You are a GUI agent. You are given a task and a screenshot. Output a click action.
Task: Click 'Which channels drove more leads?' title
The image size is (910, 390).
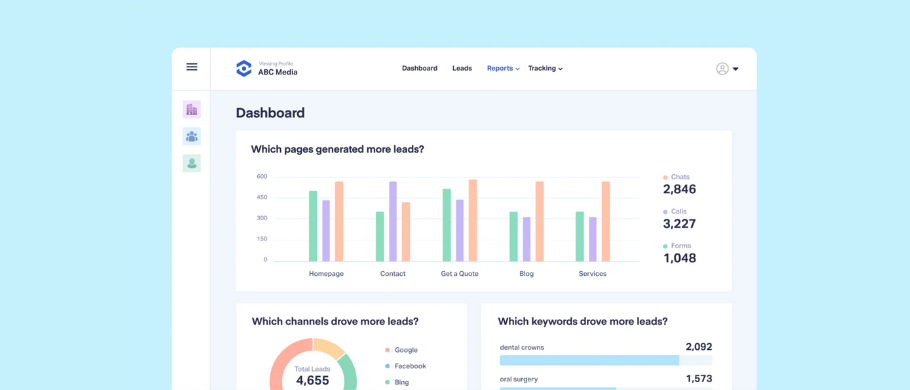pyautogui.click(x=335, y=322)
